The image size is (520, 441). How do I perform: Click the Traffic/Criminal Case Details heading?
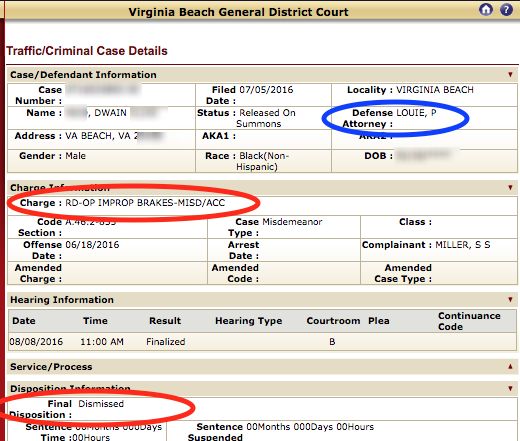tap(87, 51)
